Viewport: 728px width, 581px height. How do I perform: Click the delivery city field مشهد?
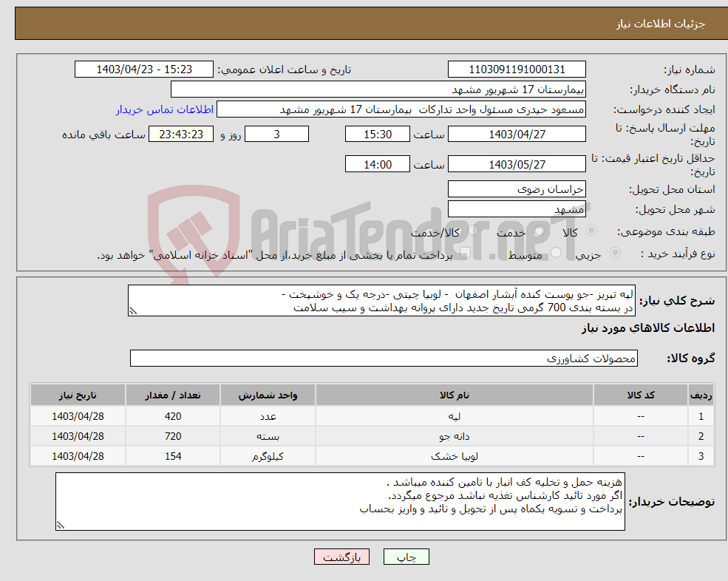517,209
